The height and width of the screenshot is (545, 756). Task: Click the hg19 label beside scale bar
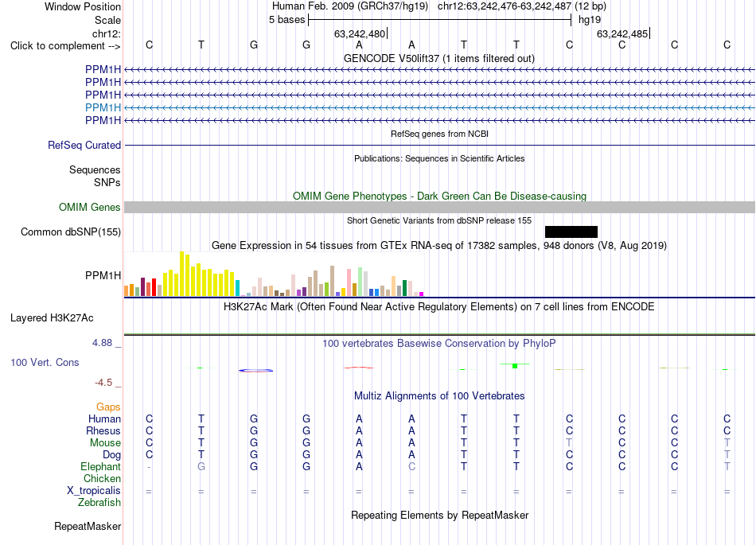tap(590, 20)
